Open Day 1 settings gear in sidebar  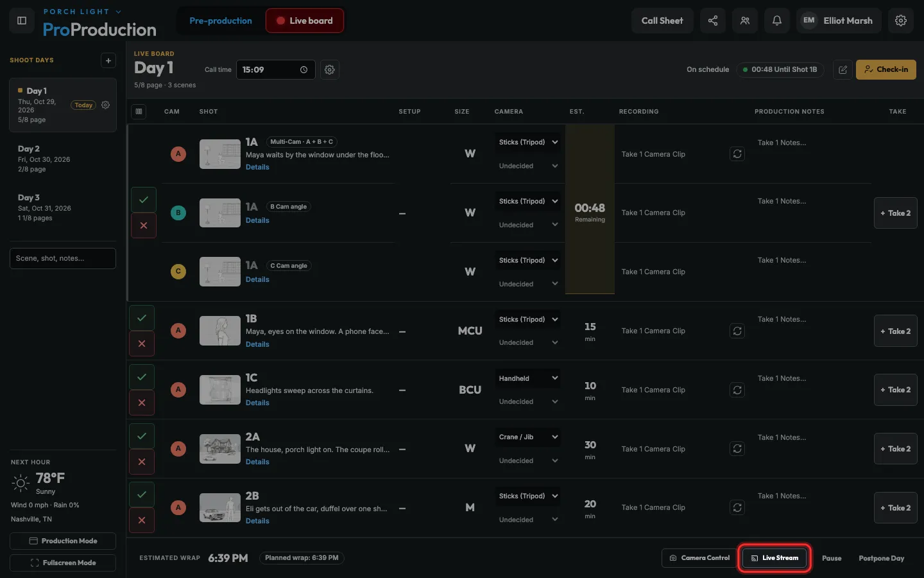coord(106,105)
